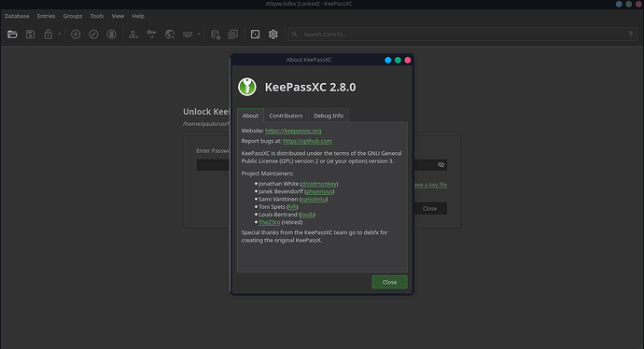Click the KeePassXC logo in About dialog
Image resolution: width=644 pixels, height=349 pixels.
click(x=247, y=87)
